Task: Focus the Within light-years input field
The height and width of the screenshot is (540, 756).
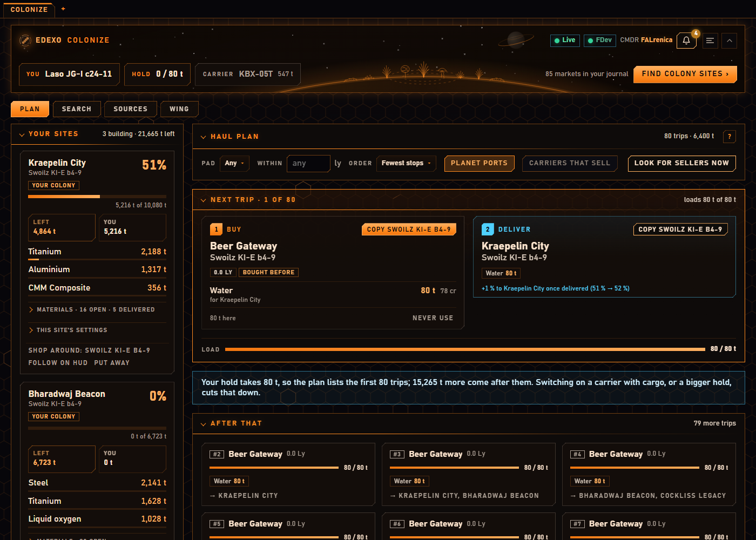Action: [308, 163]
